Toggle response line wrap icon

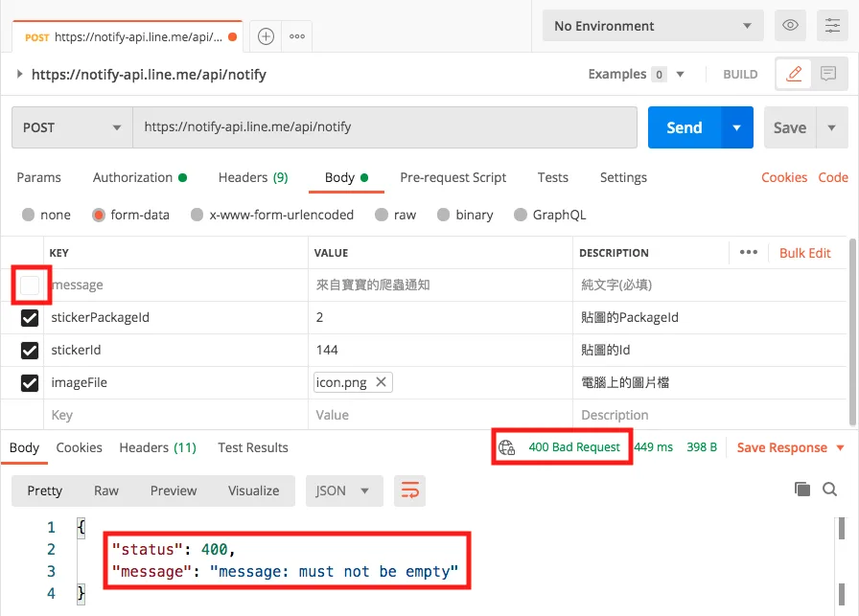409,491
